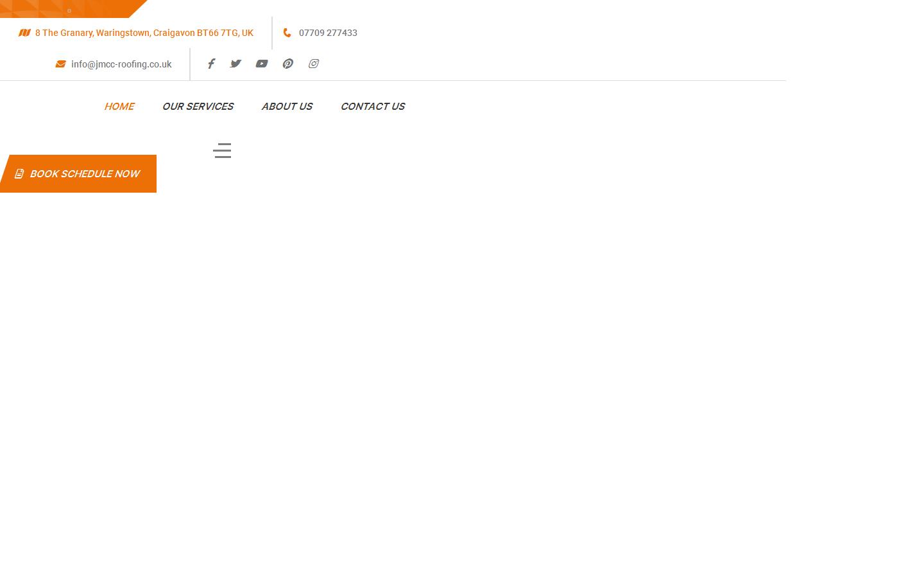924x578 pixels.
Task: Click the phone handset icon
Action: (x=287, y=33)
